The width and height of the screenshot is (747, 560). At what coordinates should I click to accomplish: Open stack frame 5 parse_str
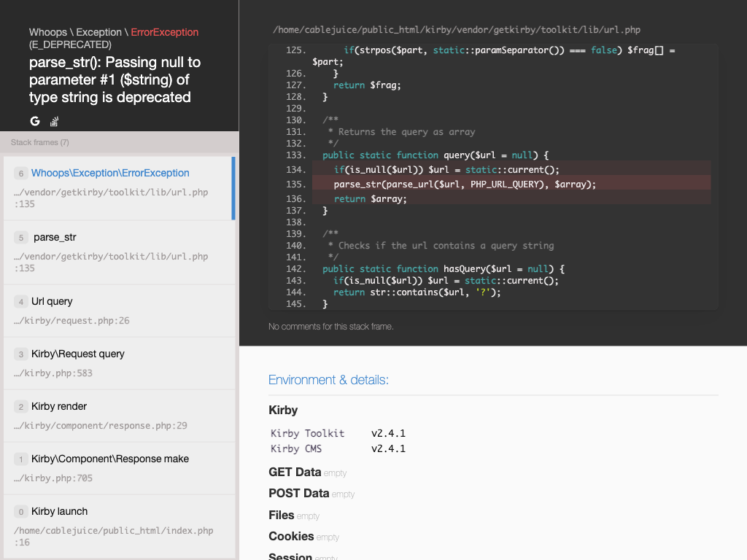(118, 252)
